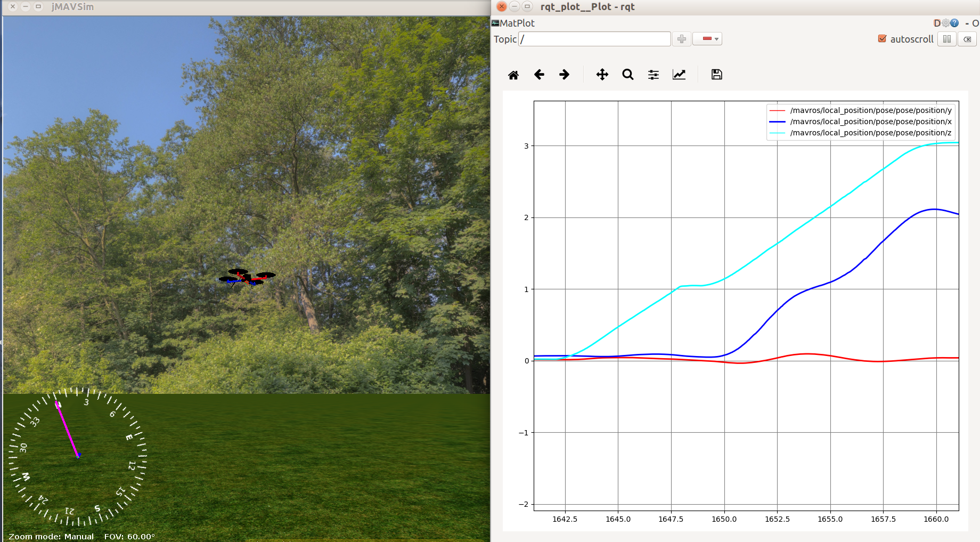Click the x-axis tick label 1660.0
This screenshot has width=980, height=542.
tap(936, 519)
